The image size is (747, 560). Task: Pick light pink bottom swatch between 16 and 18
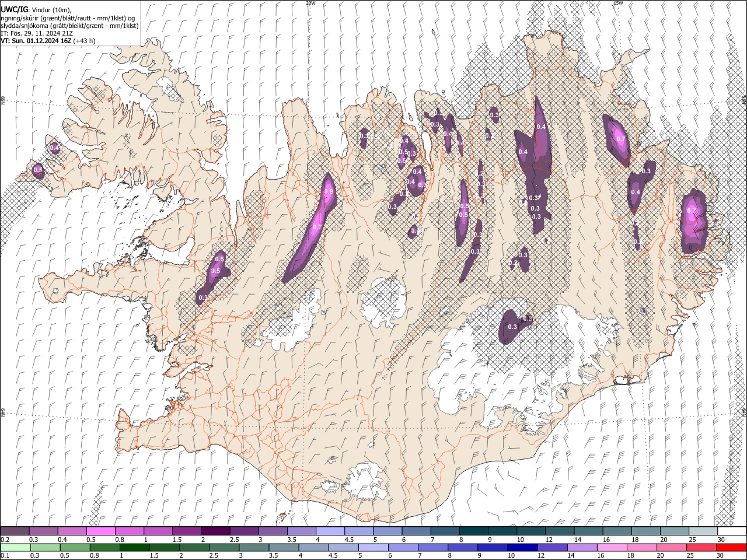click(612, 547)
